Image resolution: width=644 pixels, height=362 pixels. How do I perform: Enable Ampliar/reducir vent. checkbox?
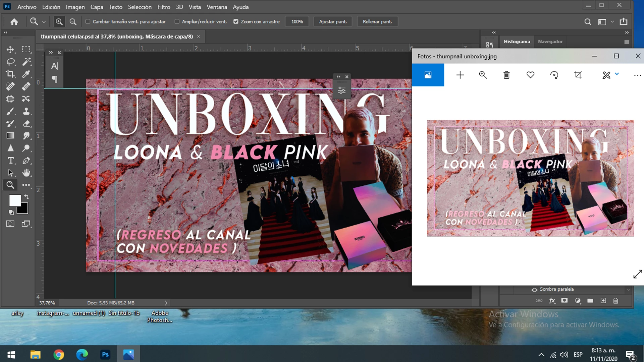coord(177,21)
